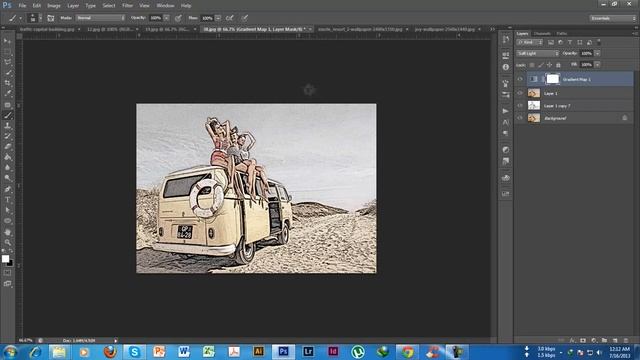Change the screen mode
This screenshot has width=640, height=360.
[7, 283]
